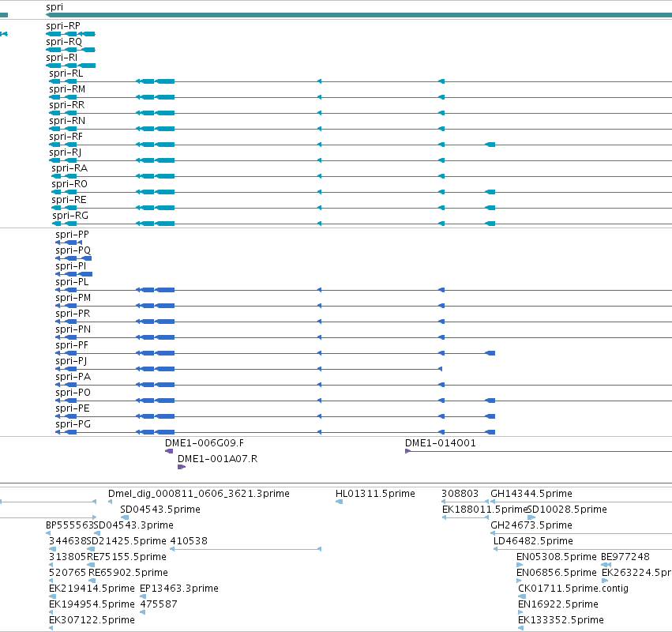Click the spri-RA transcript label

(69, 168)
